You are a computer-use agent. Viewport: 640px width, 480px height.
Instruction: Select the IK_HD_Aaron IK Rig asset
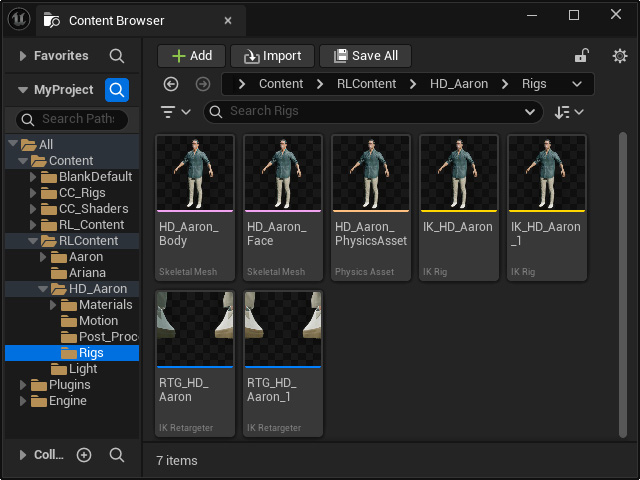click(x=459, y=207)
